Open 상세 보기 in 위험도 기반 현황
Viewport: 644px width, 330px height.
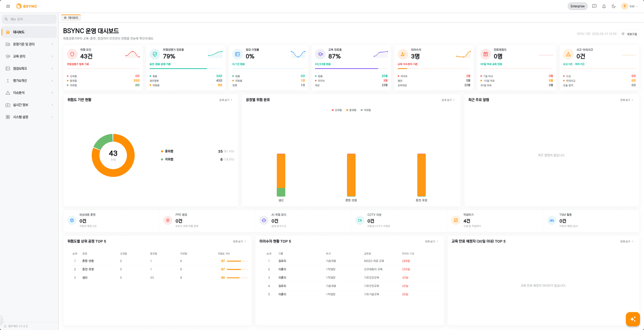point(226,100)
